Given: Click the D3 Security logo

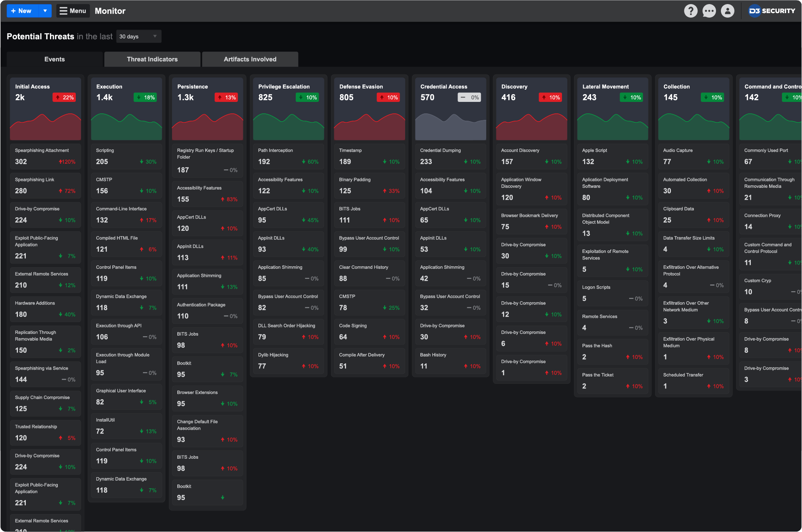Looking at the screenshot, I should click(772, 11).
